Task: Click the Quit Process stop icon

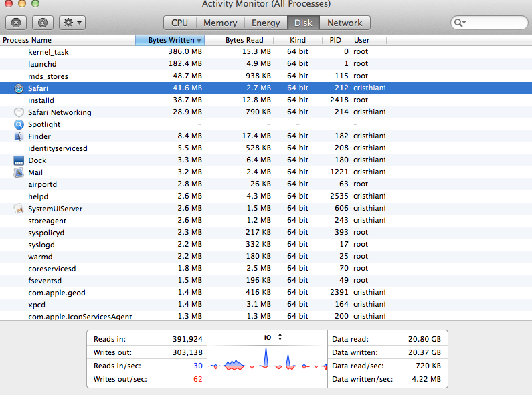Action: (16, 23)
